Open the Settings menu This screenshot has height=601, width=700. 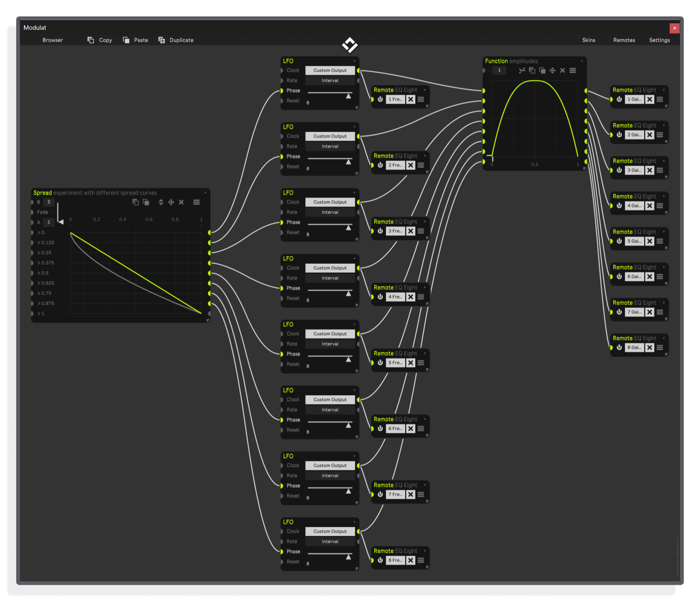[659, 40]
